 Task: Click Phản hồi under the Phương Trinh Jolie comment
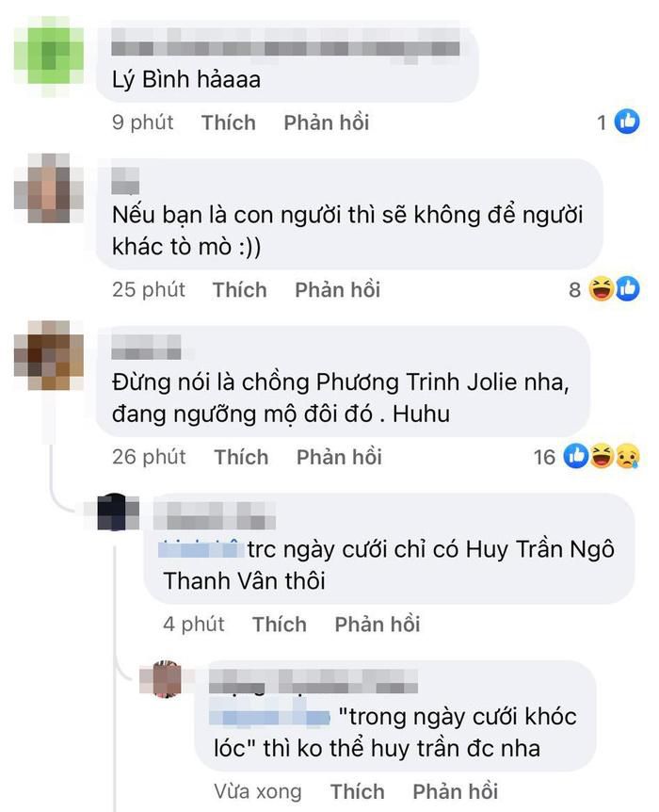point(339,457)
